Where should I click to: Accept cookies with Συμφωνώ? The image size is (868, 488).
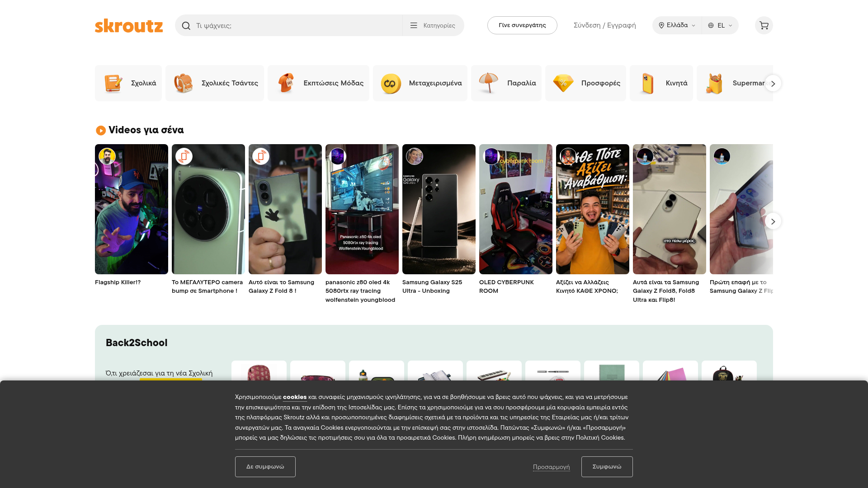click(x=607, y=467)
